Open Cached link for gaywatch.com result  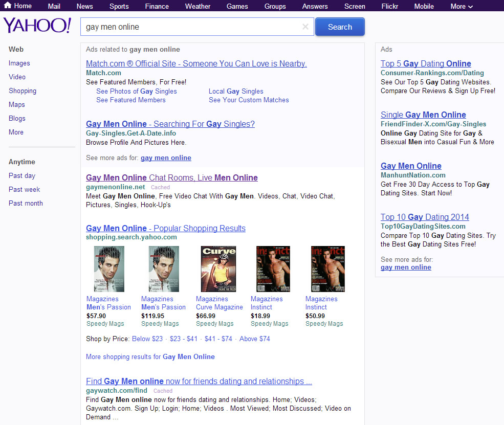163,391
